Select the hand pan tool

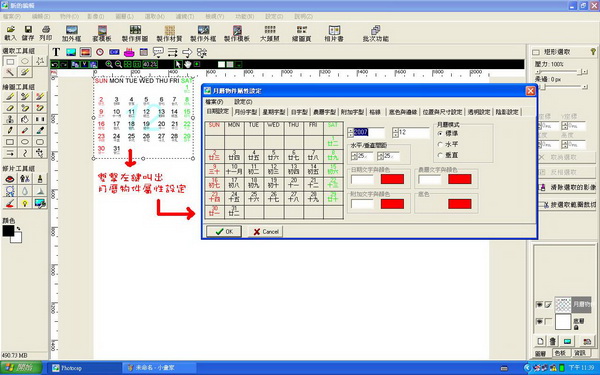188,64
